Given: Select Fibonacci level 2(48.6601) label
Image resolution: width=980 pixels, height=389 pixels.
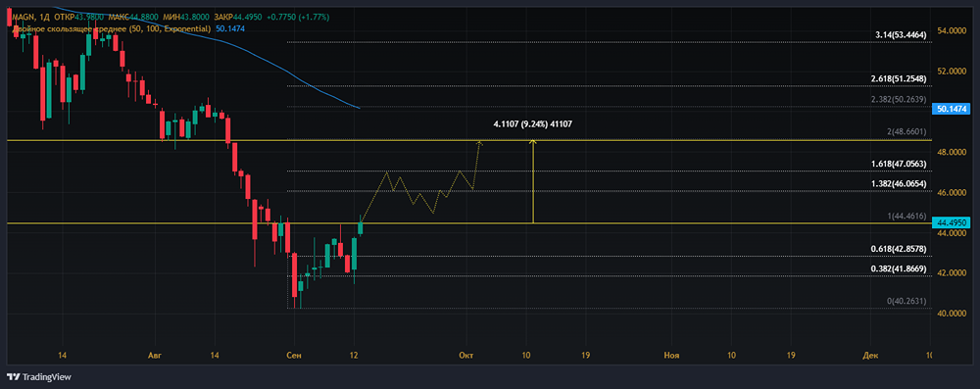Looking at the screenshot, I should coord(906,132).
